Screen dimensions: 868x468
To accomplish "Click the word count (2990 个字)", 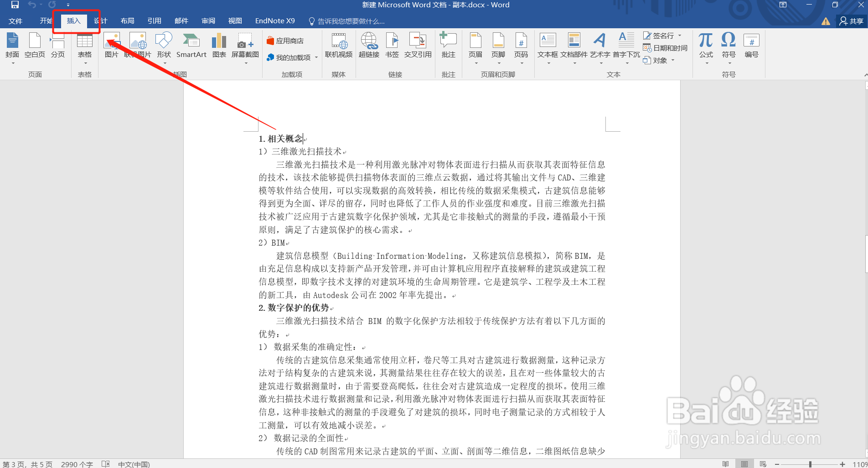I will pyautogui.click(x=77, y=464).
